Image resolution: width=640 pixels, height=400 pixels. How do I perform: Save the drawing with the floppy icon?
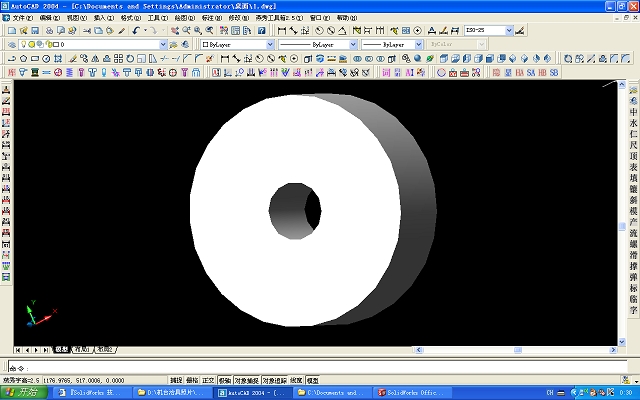pyautogui.click(x=35, y=31)
